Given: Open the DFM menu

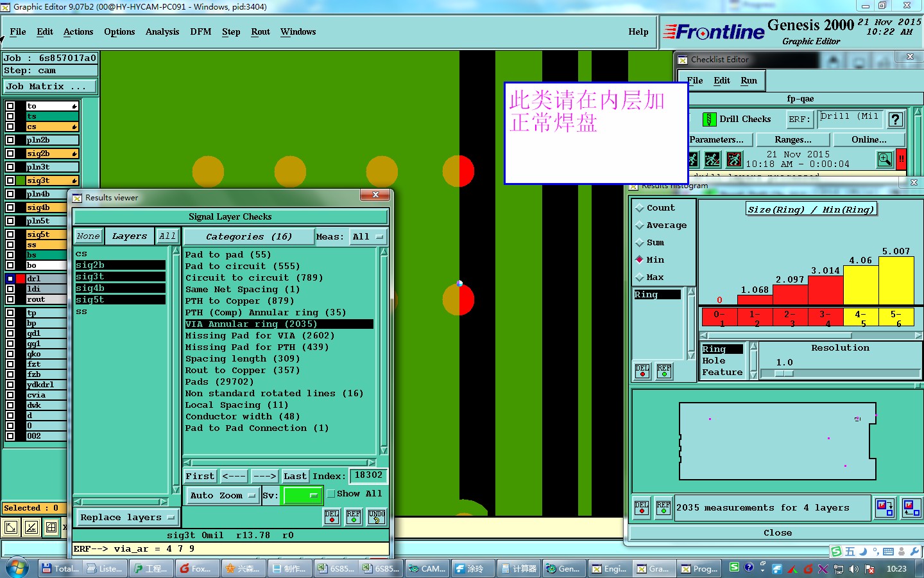Looking at the screenshot, I should pyautogui.click(x=201, y=32).
